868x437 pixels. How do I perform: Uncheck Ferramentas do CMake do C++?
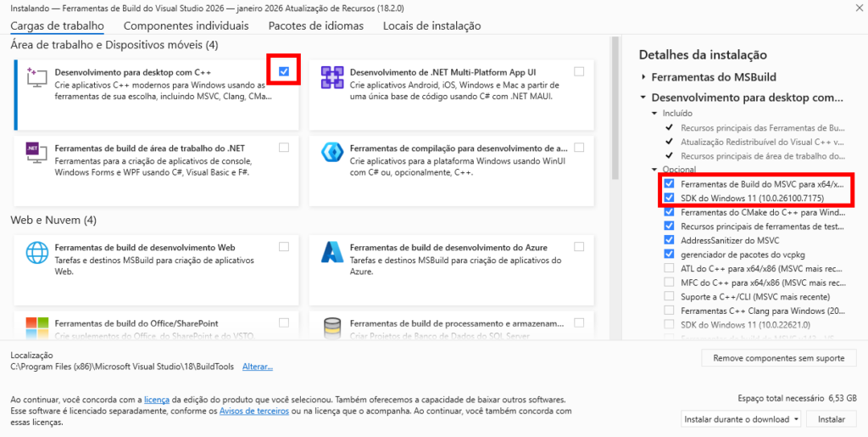tap(670, 211)
